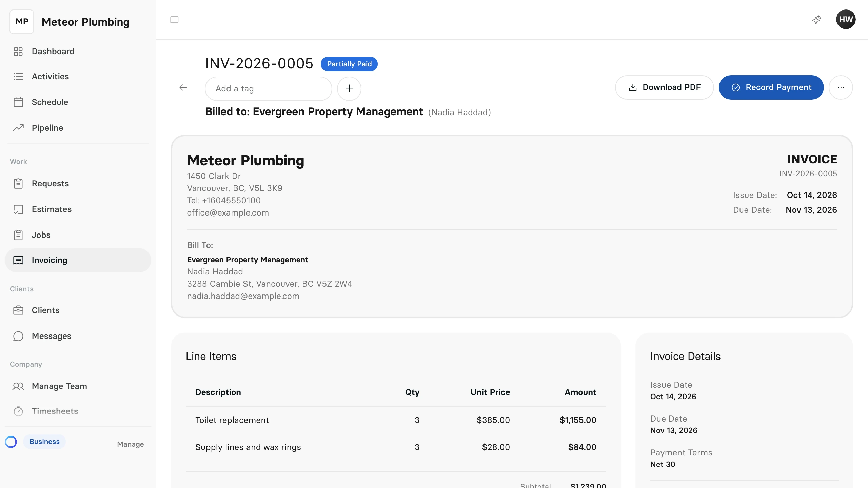Click the Schedule calendar icon

click(18, 102)
